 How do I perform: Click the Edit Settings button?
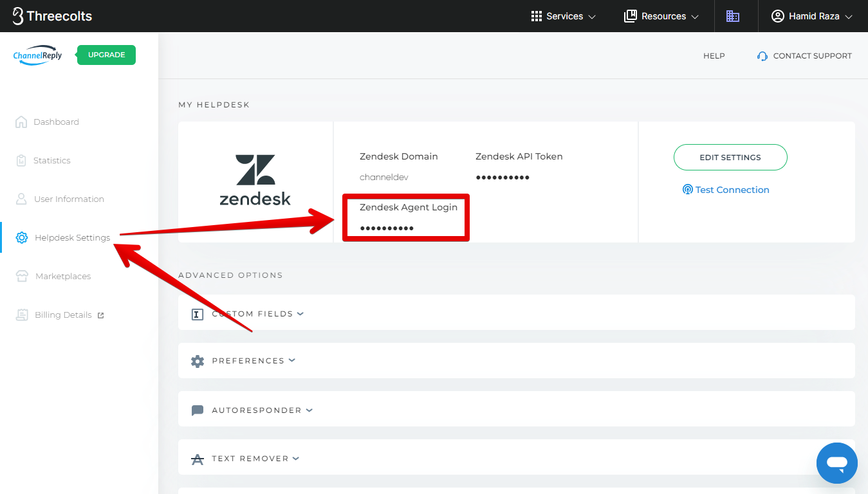[730, 157]
